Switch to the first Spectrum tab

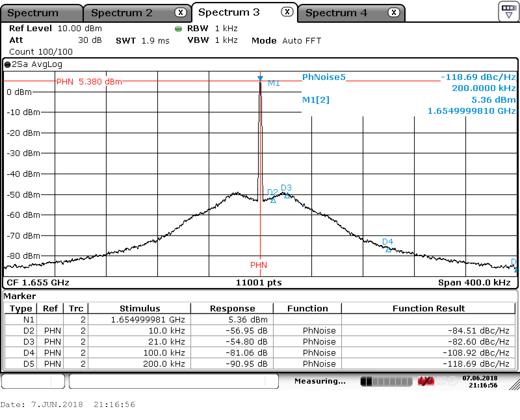click(x=33, y=13)
